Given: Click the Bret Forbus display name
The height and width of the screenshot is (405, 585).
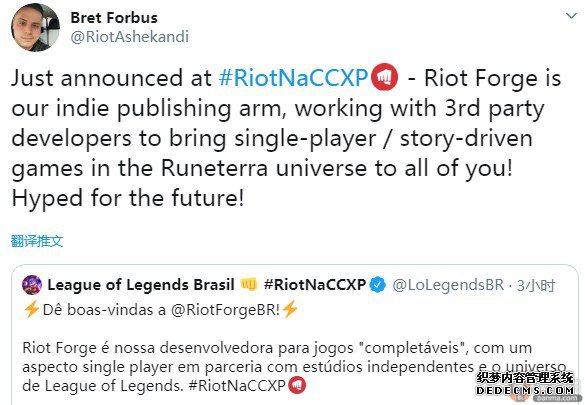Looking at the screenshot, I should 114,18.
